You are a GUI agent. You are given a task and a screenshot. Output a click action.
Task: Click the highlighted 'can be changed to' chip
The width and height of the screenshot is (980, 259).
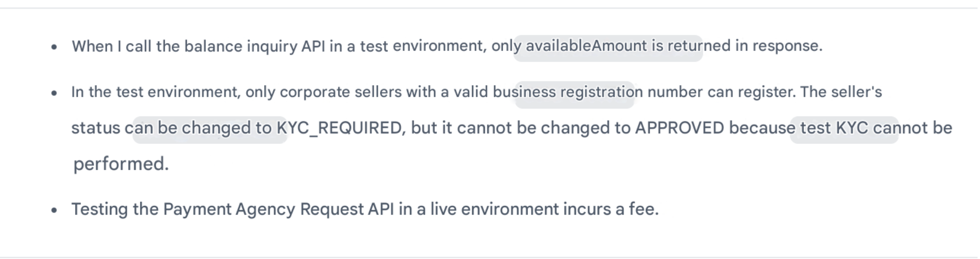[x=210, y=129]
